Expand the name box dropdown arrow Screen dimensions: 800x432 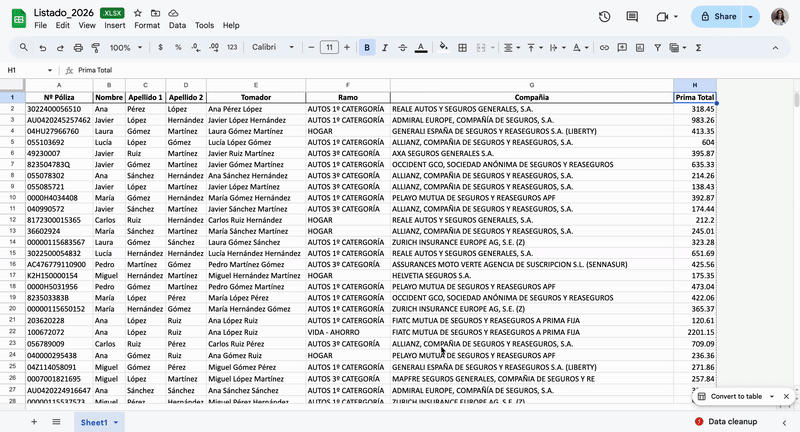pyautogui.click(x=50, y=70)
